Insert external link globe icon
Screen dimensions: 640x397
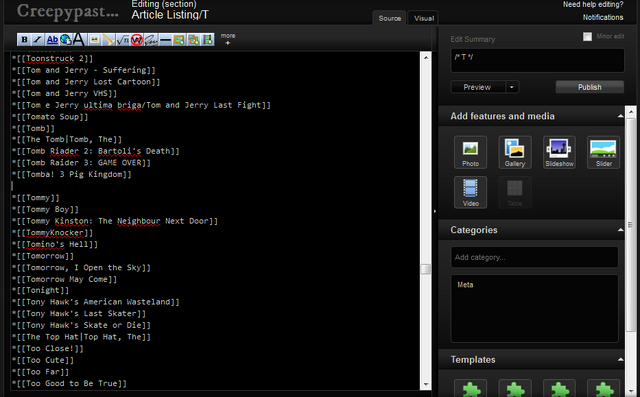coord(65,40)
